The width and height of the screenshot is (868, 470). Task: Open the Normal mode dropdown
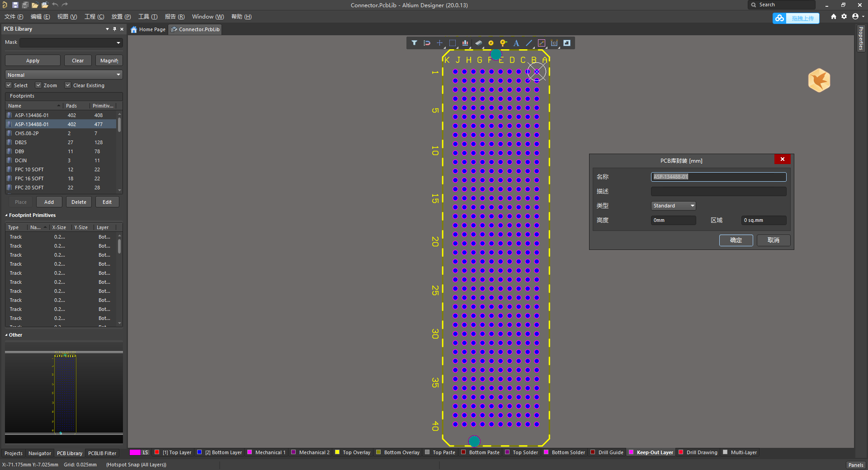point(118,75)
